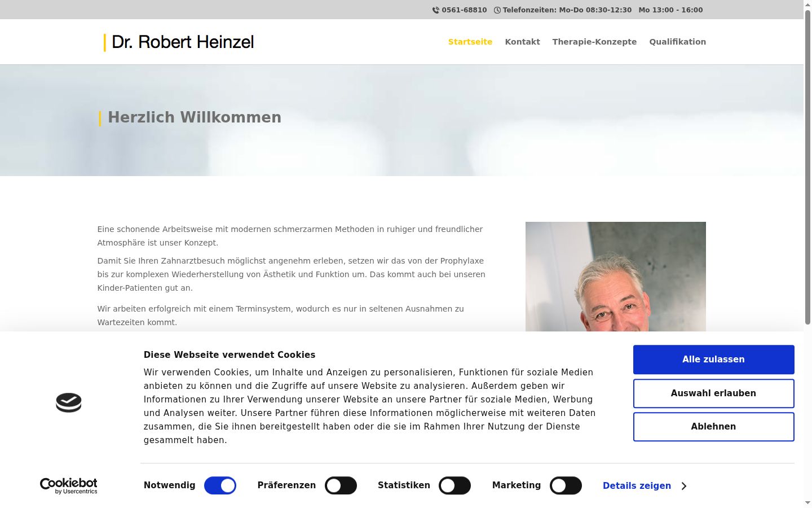Enable the Statistiken cookie switch
The image size is (812, 508).
pos(454,485)
